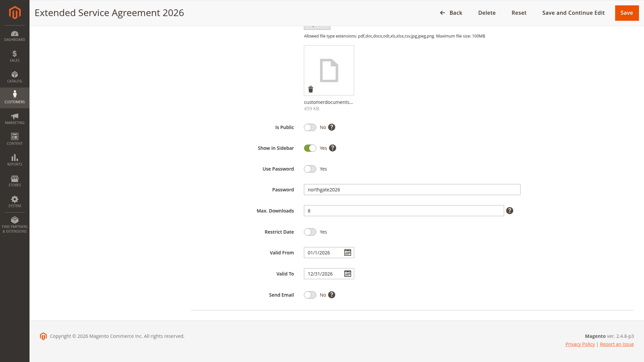644x362 pixels.
Task: Open the Content menu
Action: pos(15,139)
